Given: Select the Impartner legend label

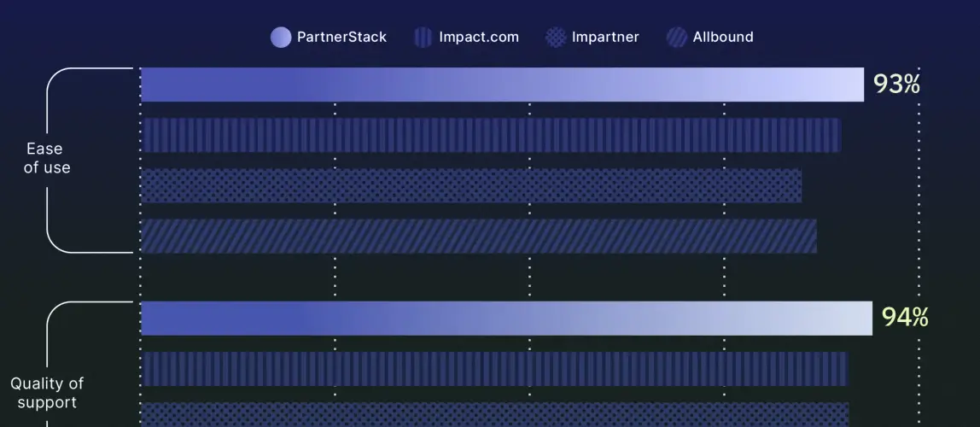Looking at the screenshot, I should coord(605,37).
